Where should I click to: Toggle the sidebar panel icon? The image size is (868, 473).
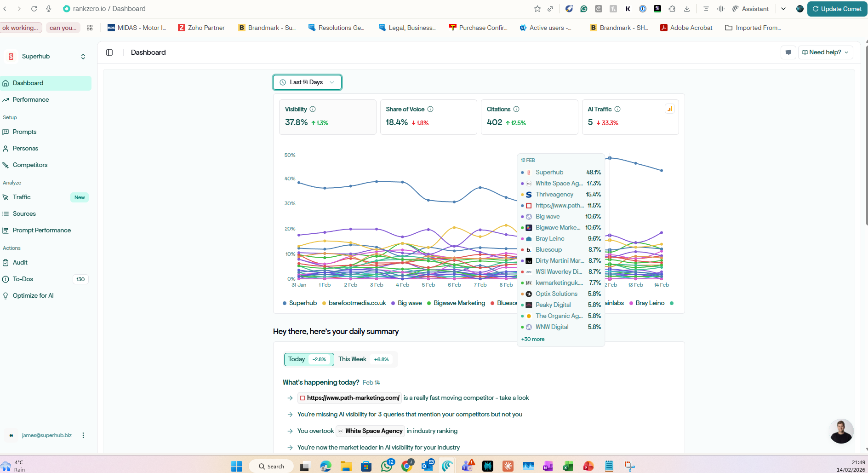tap(109, 52)
